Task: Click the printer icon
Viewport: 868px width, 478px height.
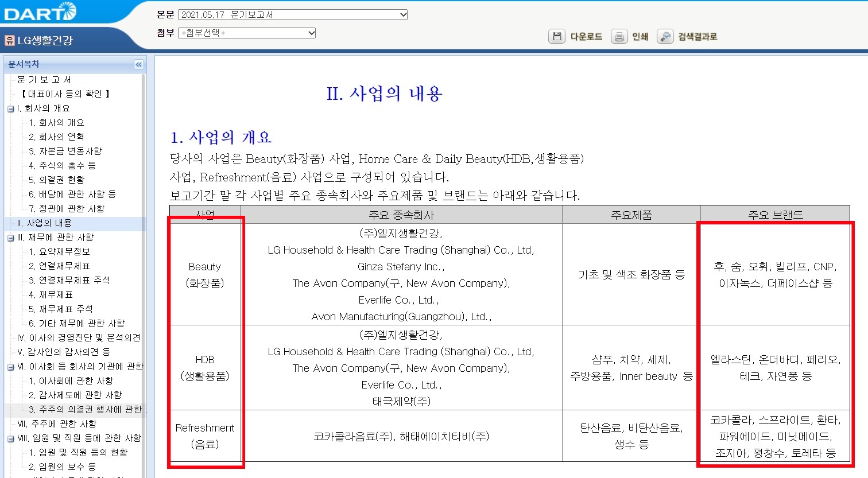Action: (619, 37)
